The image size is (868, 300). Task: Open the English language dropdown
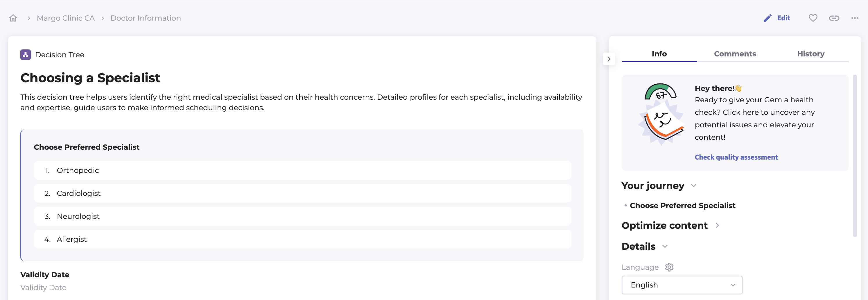tap(682, 285)
